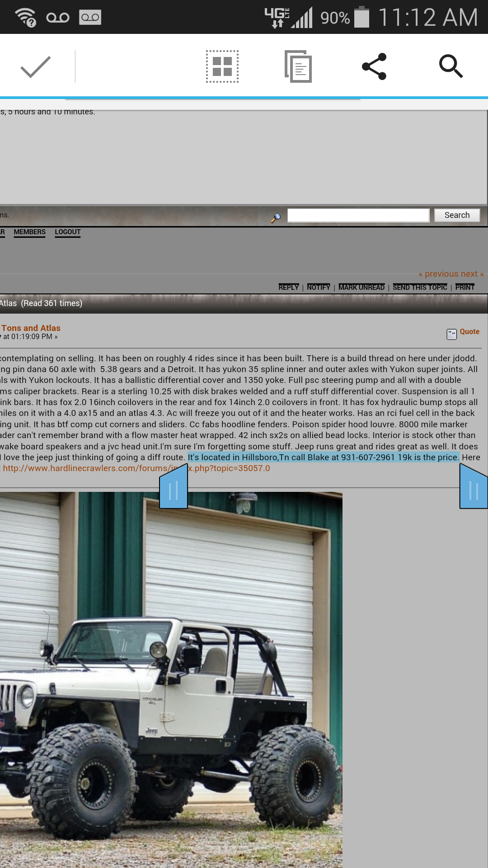
Task: Click the PRINT link
Action: click(x=465, y=287)
